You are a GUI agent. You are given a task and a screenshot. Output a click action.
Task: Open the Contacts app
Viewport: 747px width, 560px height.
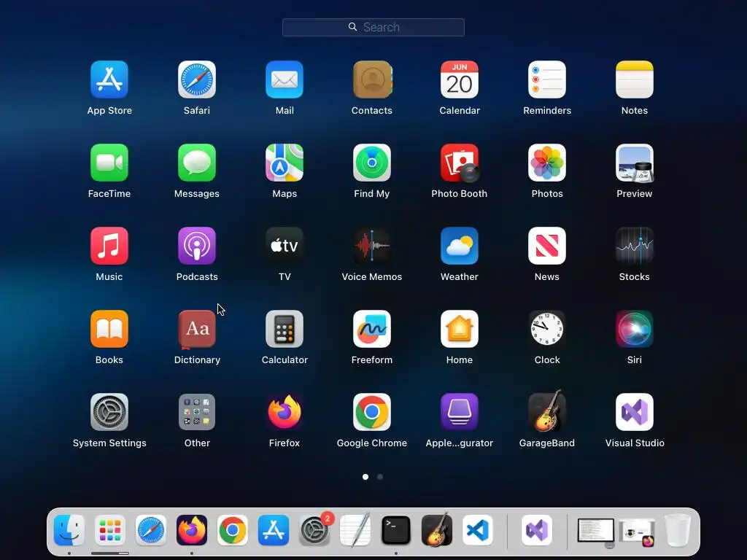tap(372, 79)
